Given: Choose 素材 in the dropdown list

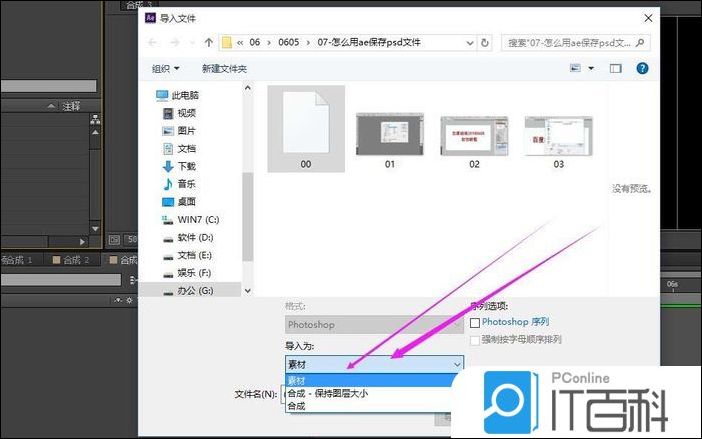Looking at the screenshot, I should click(x=370, y=381).
